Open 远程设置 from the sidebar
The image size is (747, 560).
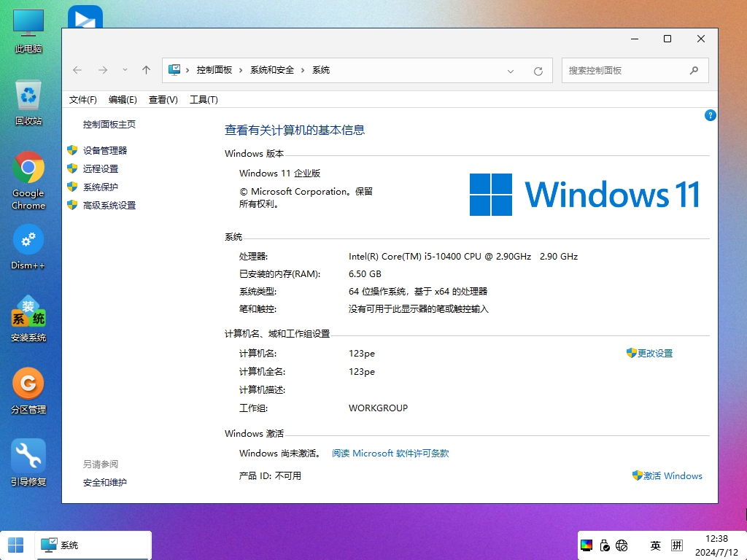coord(101,168)
